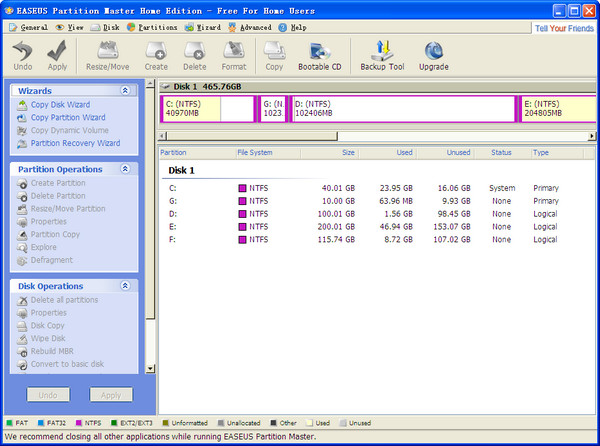Image resolution: width=600 pixels, height=446 pixels.
Task: Click the Format toolbar icon
Action: (233, 53)
